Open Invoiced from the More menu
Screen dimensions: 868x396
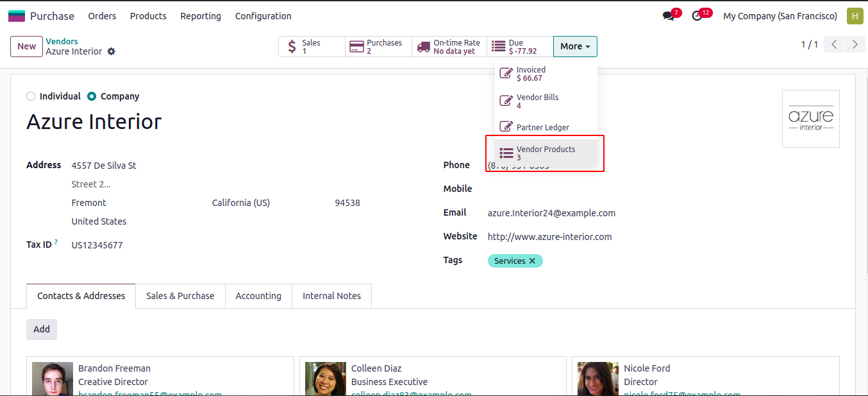pyautogui.click(x=546, y=74)
